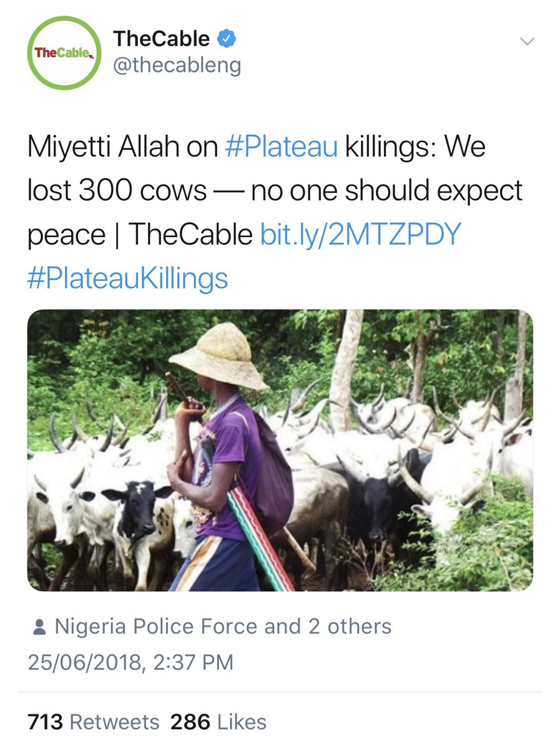View the 286 Likes list

[219, 722]
